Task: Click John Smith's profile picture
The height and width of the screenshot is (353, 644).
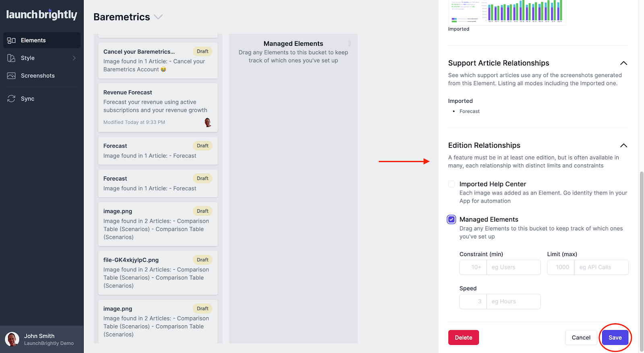Action: click(12, 339)
